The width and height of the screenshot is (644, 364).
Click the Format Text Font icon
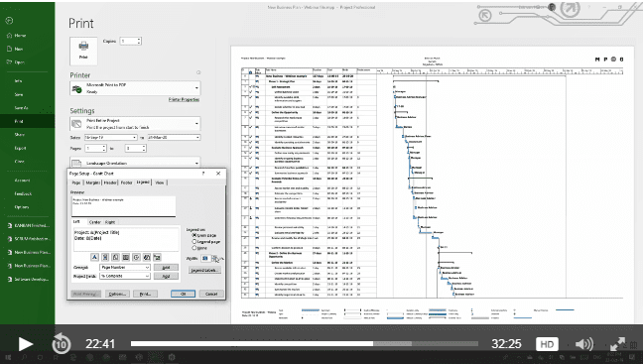(94, 257)
